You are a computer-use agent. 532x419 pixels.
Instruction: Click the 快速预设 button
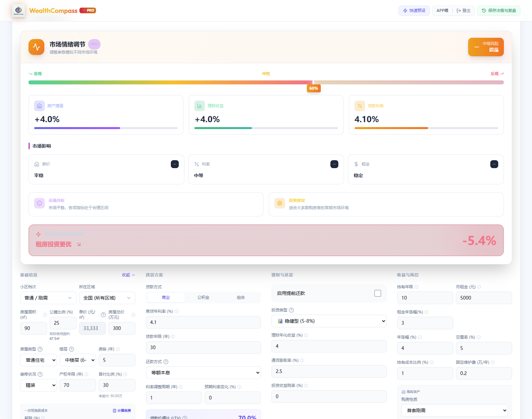tap(414, 11)
